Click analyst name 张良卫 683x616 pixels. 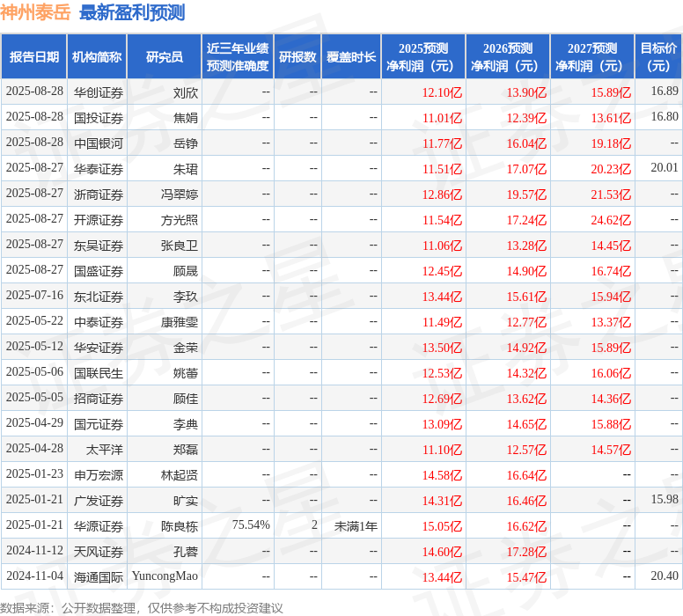click(180, 246)
